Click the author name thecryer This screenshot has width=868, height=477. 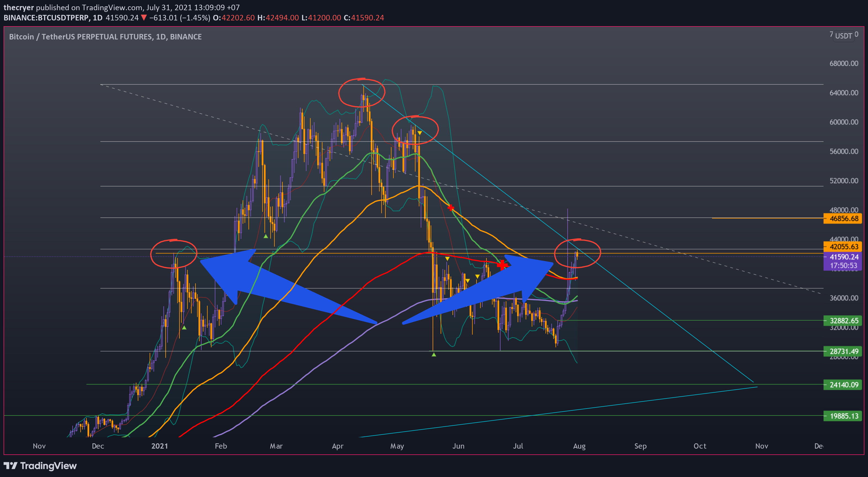tap(18, 7)
